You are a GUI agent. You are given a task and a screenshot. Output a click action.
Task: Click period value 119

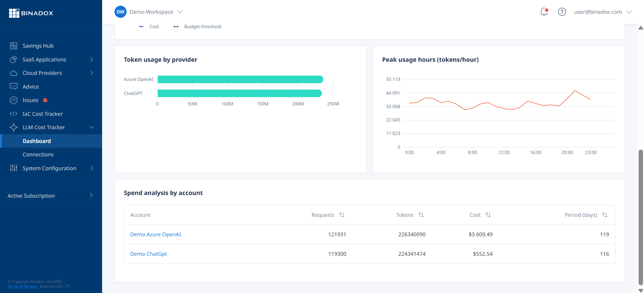[604, 234]
